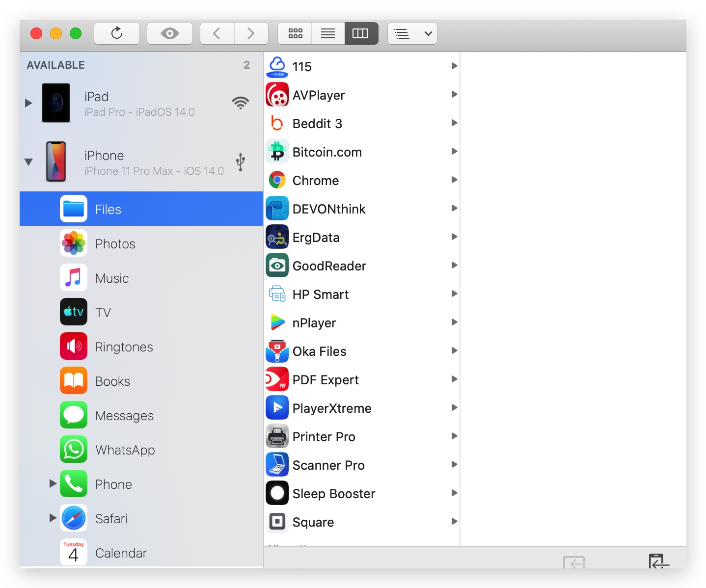Screen dimensions: 706x588
Task: Click the DEVONthink app icon
Action: 277,209
